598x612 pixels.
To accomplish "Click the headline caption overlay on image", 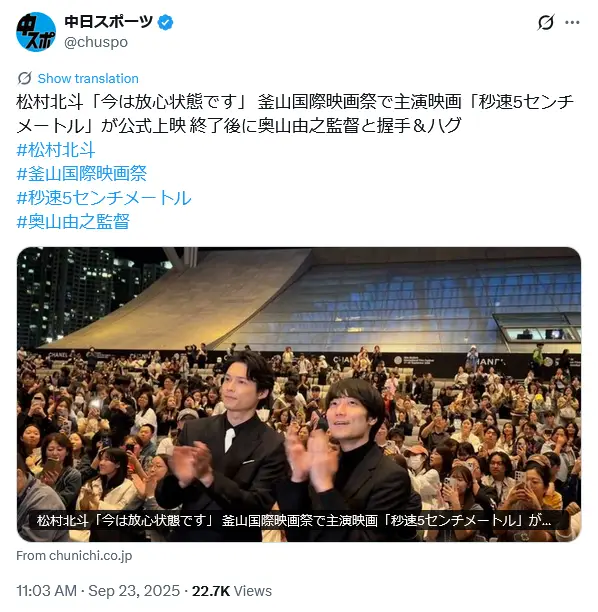I will click(294, 520).
